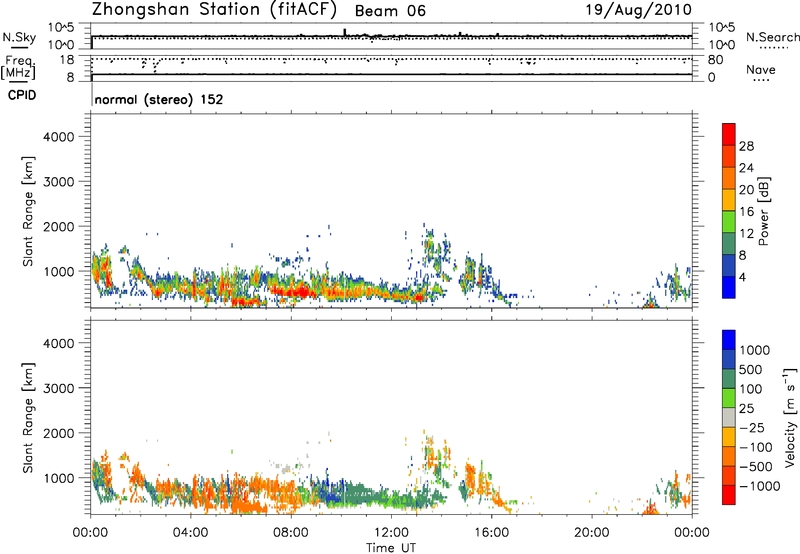Select the 'normal (stereo) 152' mode text
Image resolution: width=800 pixels, height=554 pixels.
pos(159,99)
